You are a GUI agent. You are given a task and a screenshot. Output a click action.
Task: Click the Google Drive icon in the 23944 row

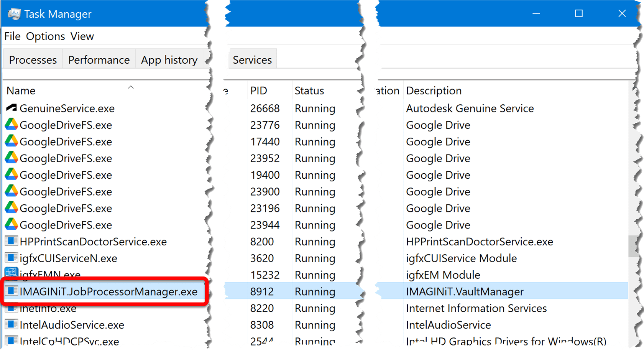pos(11,225)
